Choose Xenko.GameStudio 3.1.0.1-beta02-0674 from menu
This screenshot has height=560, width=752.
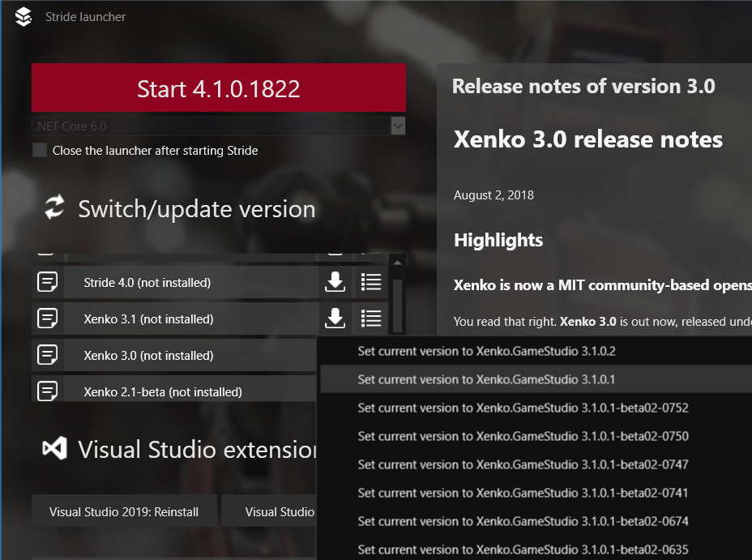(536, 520)
